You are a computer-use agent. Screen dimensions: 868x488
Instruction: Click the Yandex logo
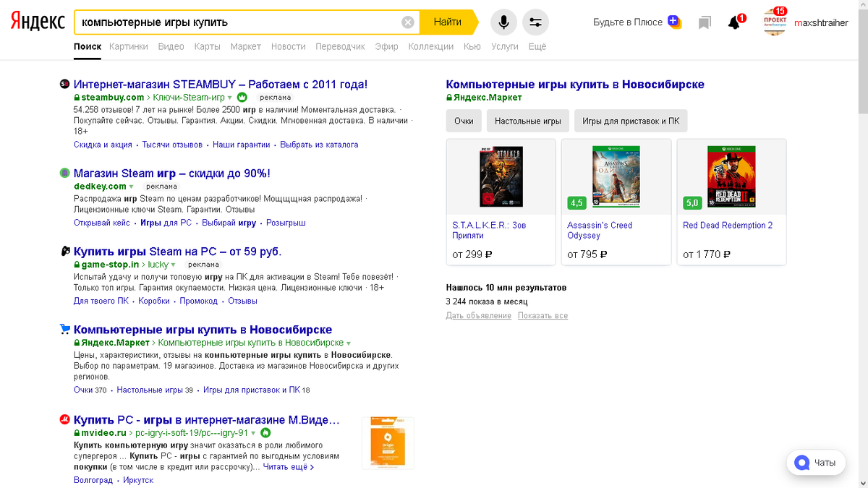pos(37,22)
